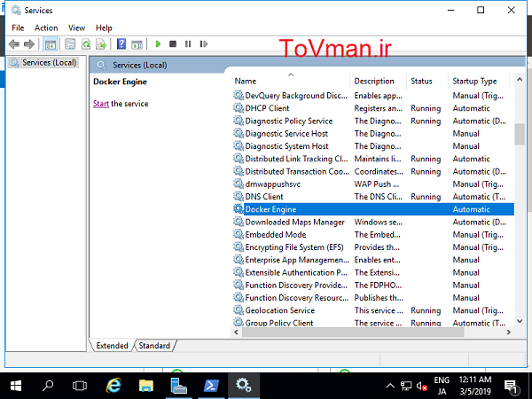Click the horizontal scrollbar left arrow
Image resolution: width=532 pixels, height=399 pixels.
[x=237, y=332]
